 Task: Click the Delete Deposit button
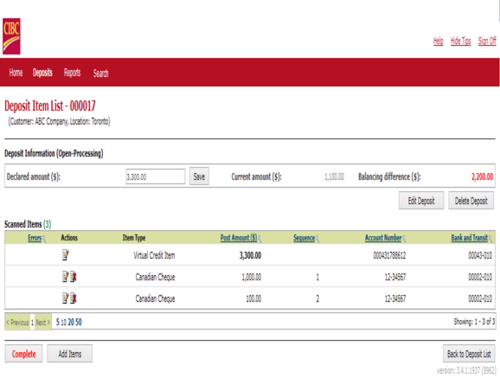[x=471, y=201]
